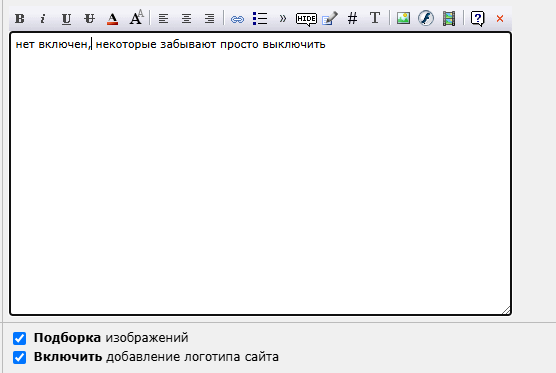Image resolution: width=556 pixels, height=373 pixels.
Task: Insert a quote with the » icon
Action: [283, 18]
